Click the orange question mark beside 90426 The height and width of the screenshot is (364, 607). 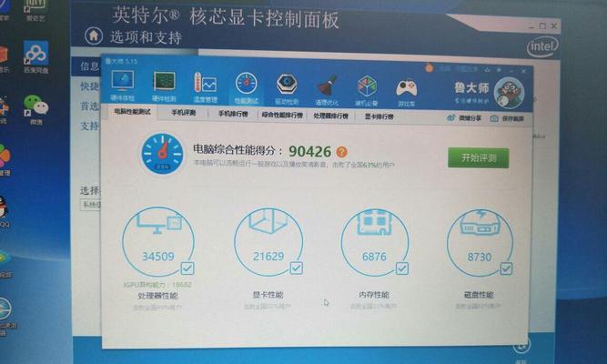(342, 152)
